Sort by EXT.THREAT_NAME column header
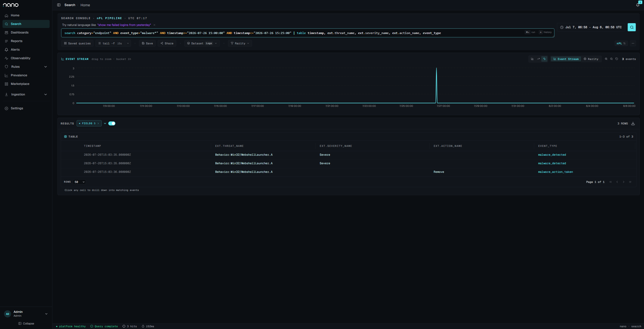This screenshot has height=329, width=644. (229, 146)
